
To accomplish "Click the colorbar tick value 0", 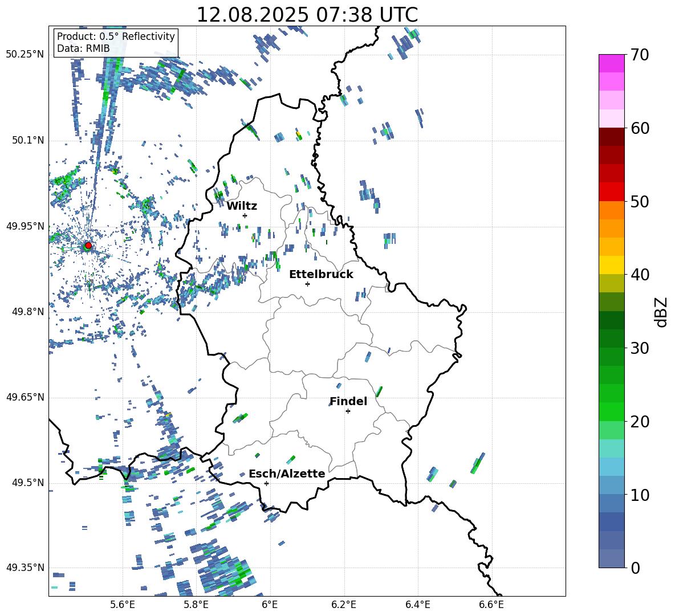I will coord(636,568).
